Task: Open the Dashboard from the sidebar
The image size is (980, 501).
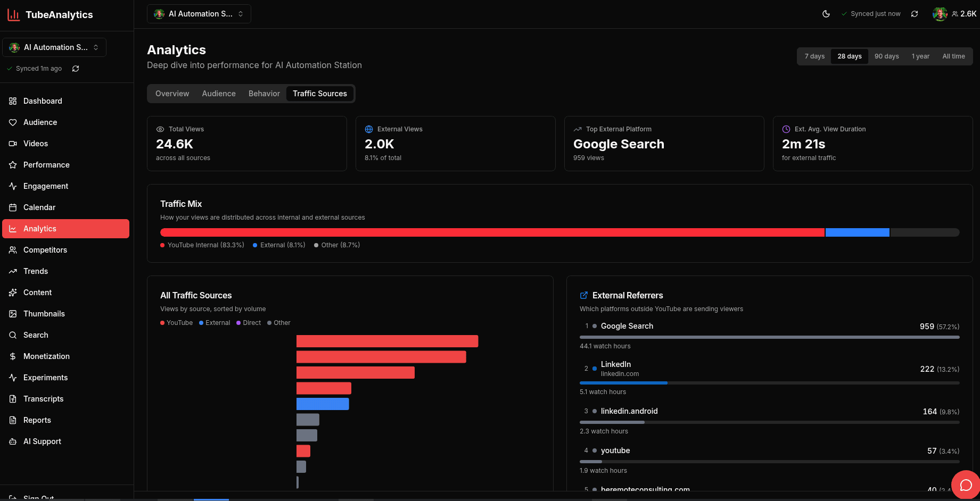Action: pyautogui.click(x=42, y=101)
